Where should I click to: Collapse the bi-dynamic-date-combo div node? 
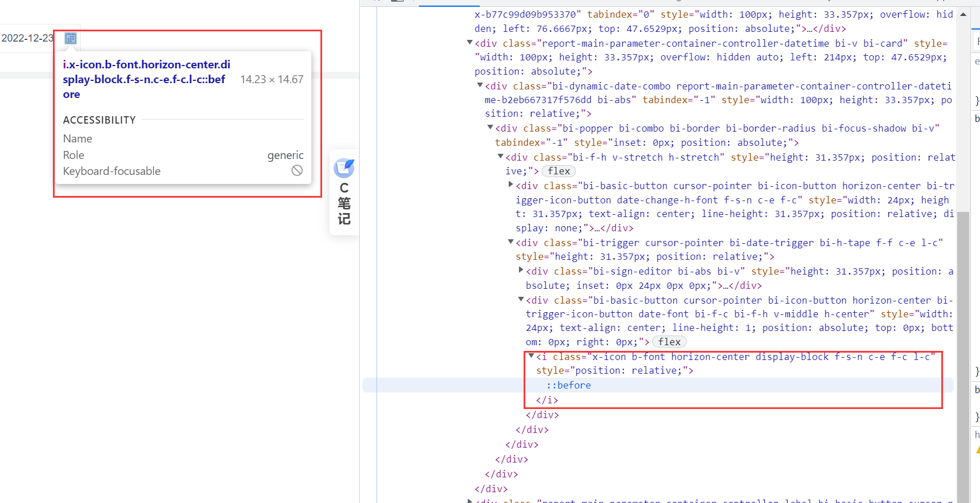480,85
